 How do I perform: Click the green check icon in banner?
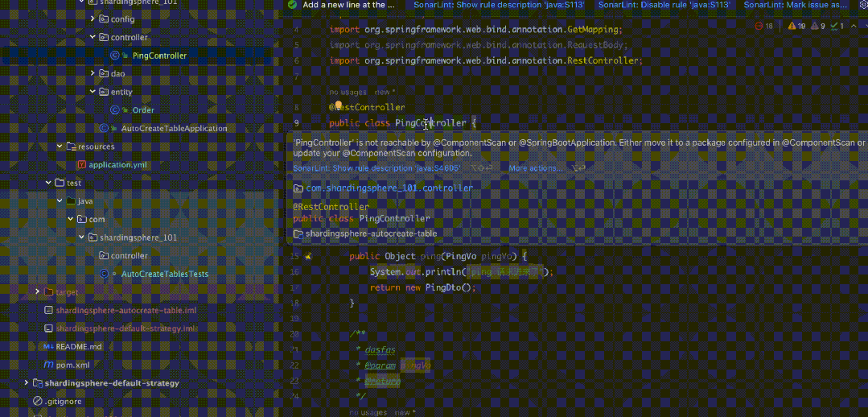291,5
